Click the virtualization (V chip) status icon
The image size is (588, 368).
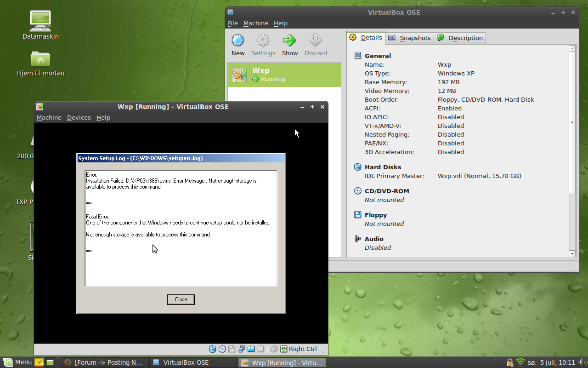(x=261, y=349)
